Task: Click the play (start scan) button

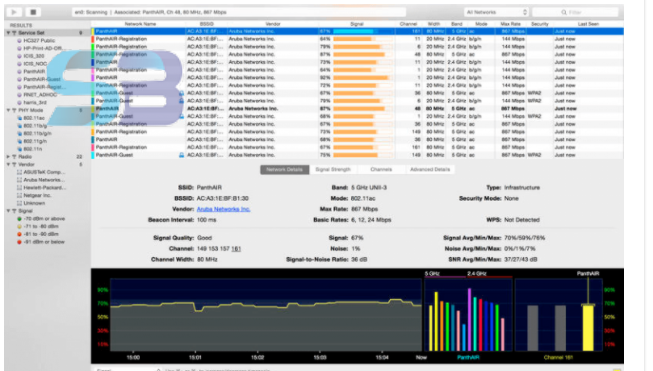Action: pos(15,12)
